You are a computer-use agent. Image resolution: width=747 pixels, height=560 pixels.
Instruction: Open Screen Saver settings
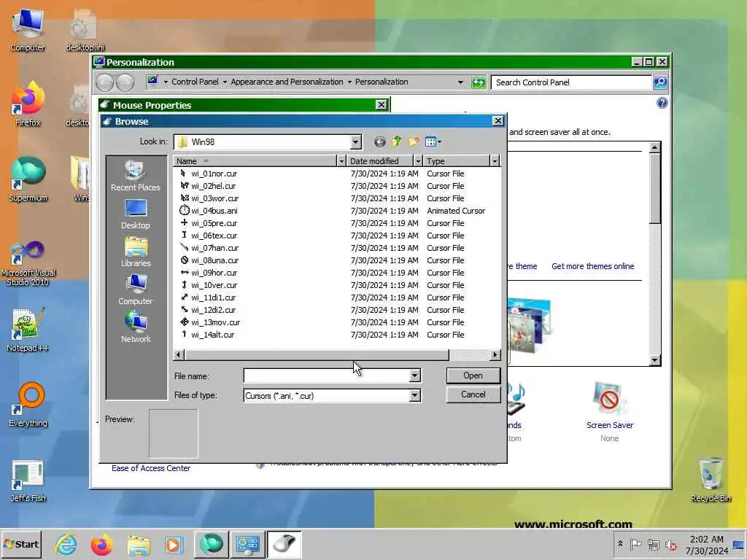[x=609, y=411]
